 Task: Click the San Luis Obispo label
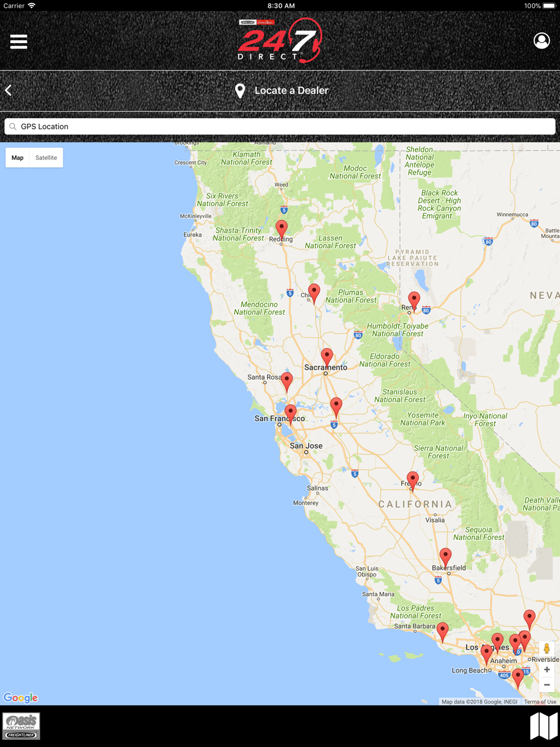pos(367,571)
